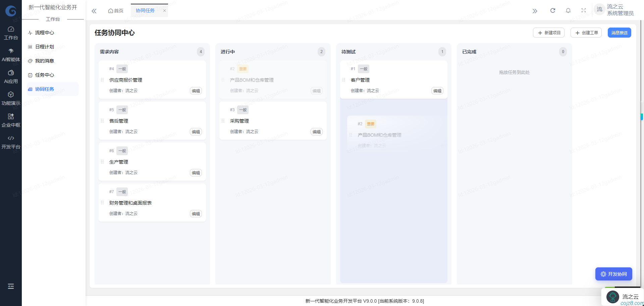Viewport: 644px width, 306px height.
Task: Close the 协同任务 tab
Action: pos(164,11)
